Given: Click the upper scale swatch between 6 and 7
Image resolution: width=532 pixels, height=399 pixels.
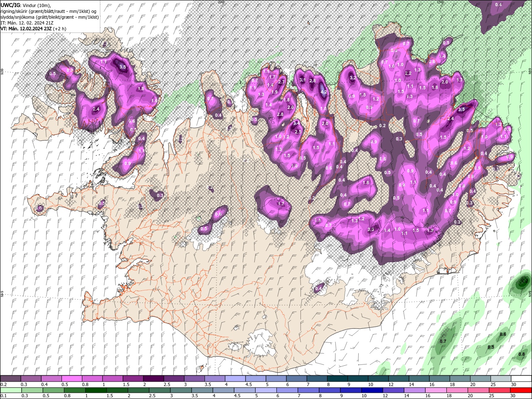Looking at the screenshot, I should click(296, 379).
